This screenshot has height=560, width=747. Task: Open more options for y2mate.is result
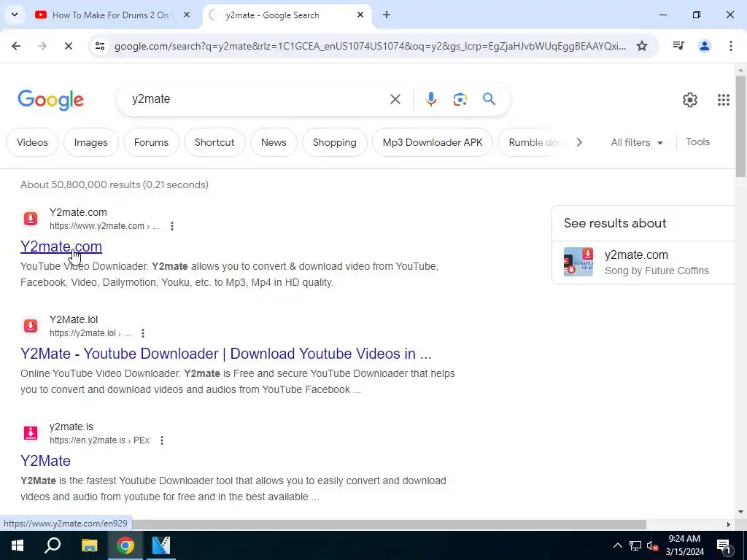tap(161, 440)
